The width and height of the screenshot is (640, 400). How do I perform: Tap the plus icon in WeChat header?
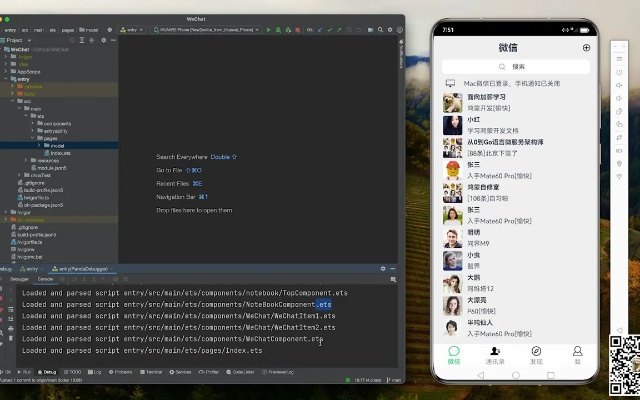click(x=586, y=47)
